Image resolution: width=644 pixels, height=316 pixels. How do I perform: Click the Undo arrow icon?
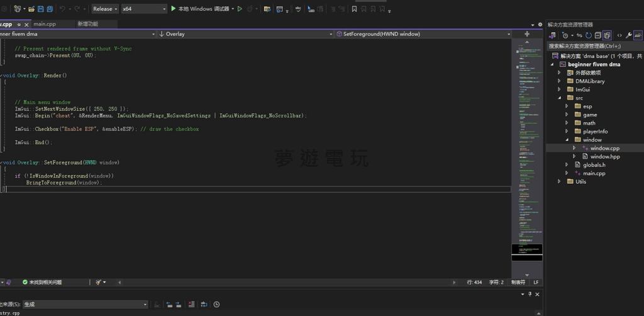point(62,9)
